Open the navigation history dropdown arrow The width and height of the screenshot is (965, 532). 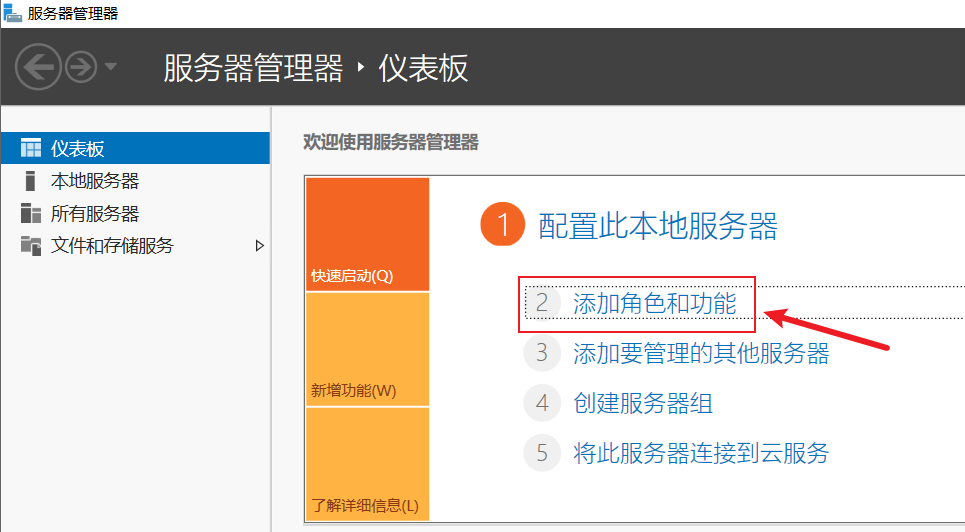pos(111,66)
